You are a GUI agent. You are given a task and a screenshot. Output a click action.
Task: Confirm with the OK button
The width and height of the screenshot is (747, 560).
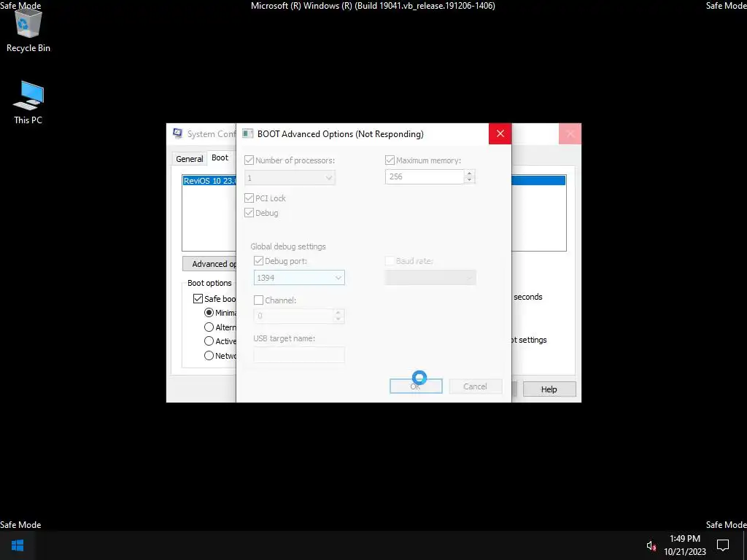416,386
